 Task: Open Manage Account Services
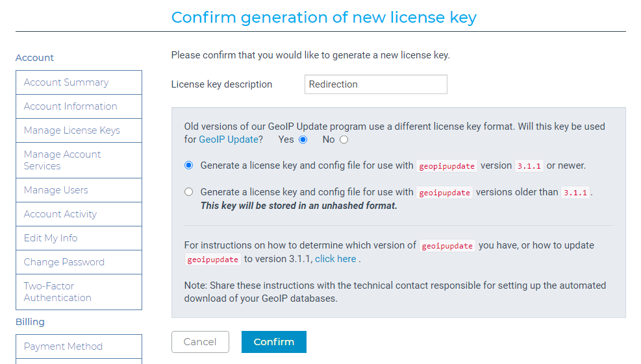(79, 160)
